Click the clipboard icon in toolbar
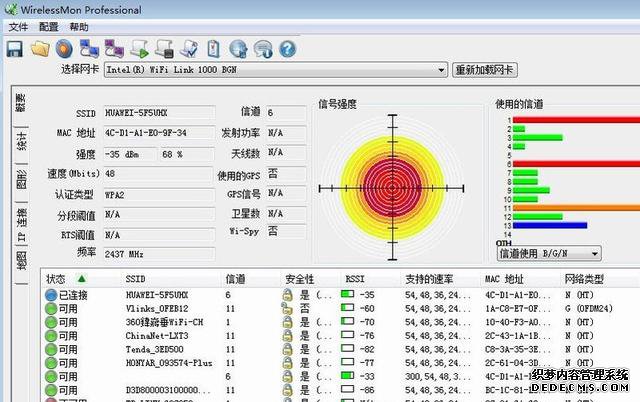Image resolution: width=640 pixels, height=402 pixels. coord(213,49)
